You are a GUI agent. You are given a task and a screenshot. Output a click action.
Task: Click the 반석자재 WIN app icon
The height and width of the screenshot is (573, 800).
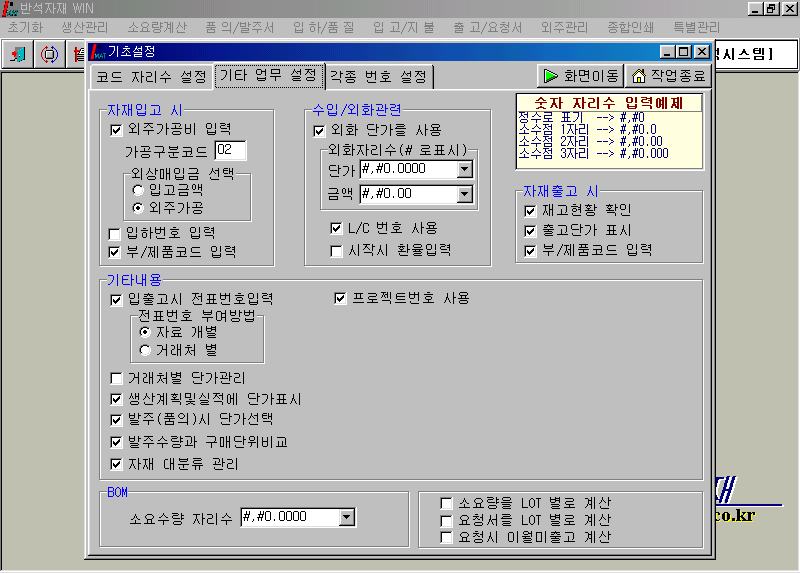tap(9, 8)
